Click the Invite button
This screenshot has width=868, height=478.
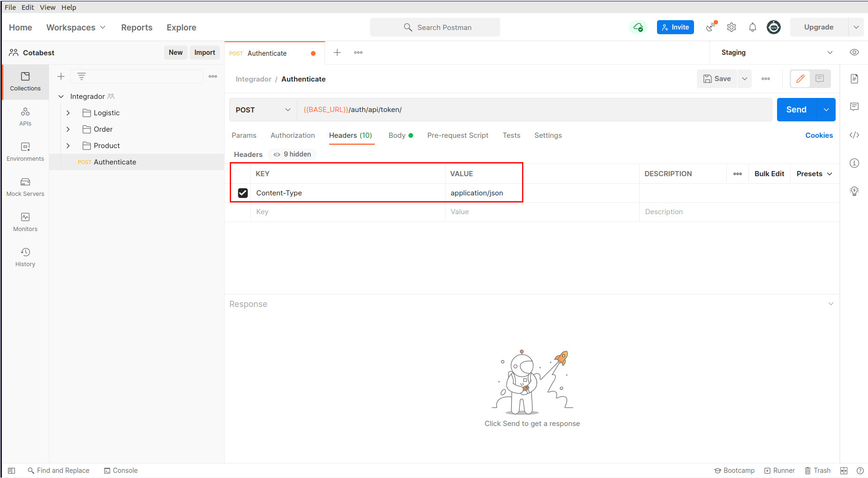[x=675, y=27]
